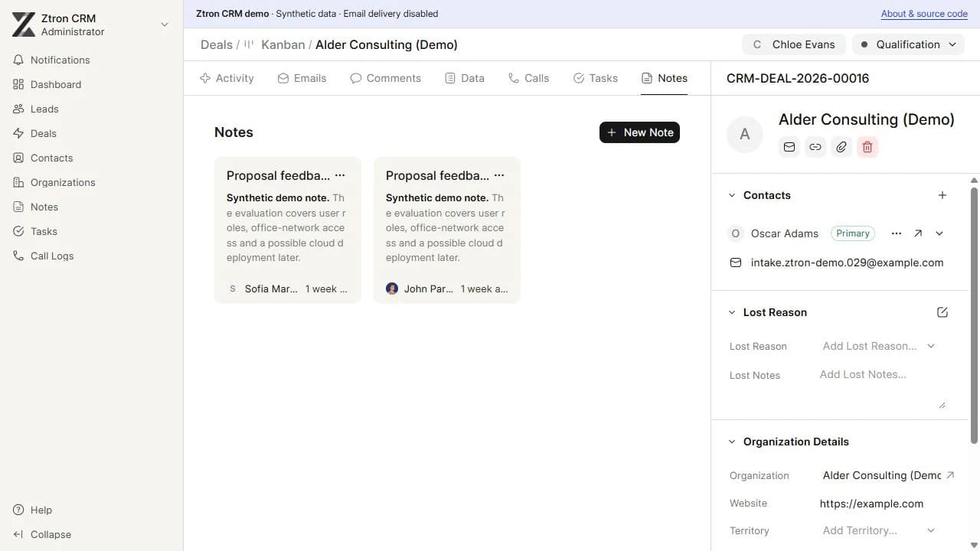Click the CRM-DEAL-2026-00016 identifier
Screen dimensions: 980x551
click(x=798, y=78)
